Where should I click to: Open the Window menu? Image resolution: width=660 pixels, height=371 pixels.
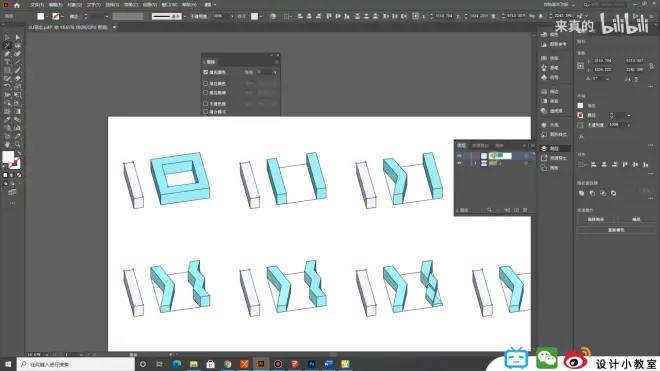169,5
